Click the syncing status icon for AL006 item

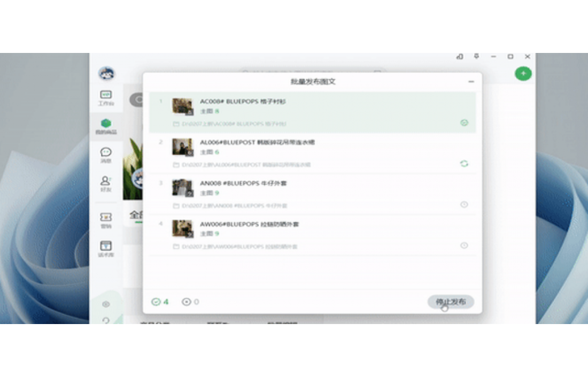[x=464, y=164]
